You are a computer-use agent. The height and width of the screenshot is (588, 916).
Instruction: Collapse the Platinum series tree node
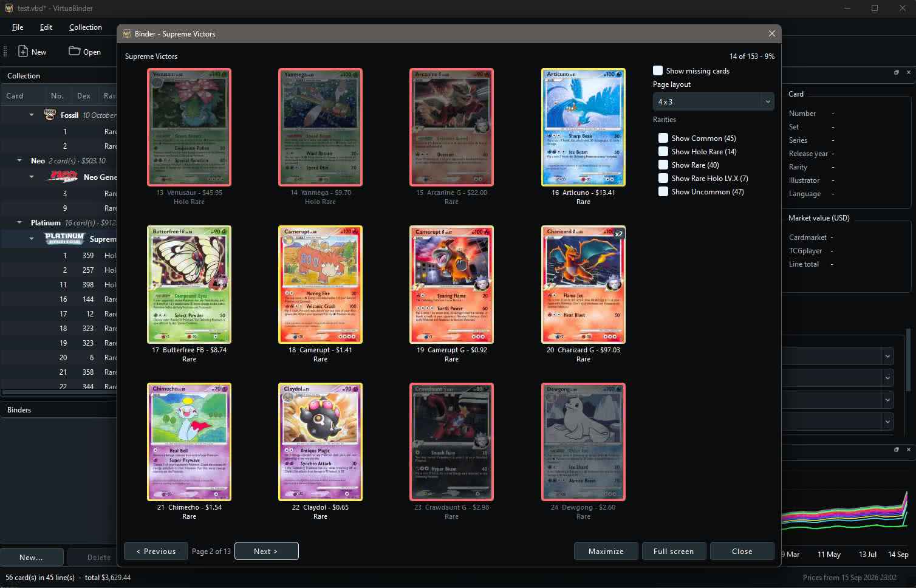click(x=19, y=223)
